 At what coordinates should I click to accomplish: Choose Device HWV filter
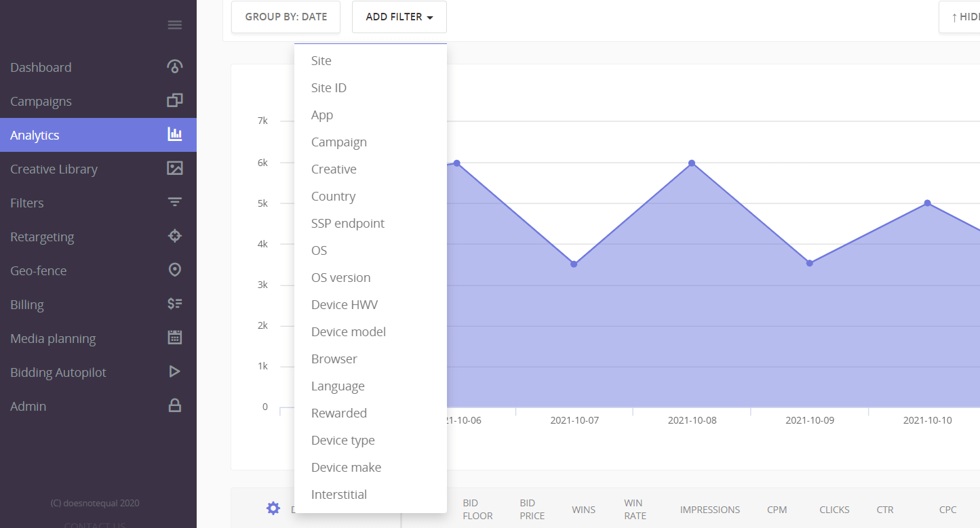[370, 304]
